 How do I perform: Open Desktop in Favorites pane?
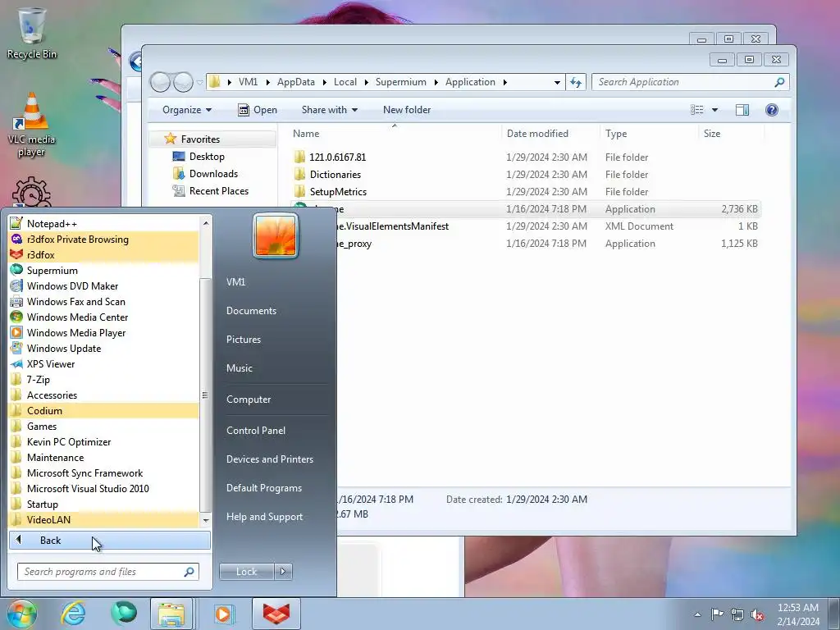point(207,157)
